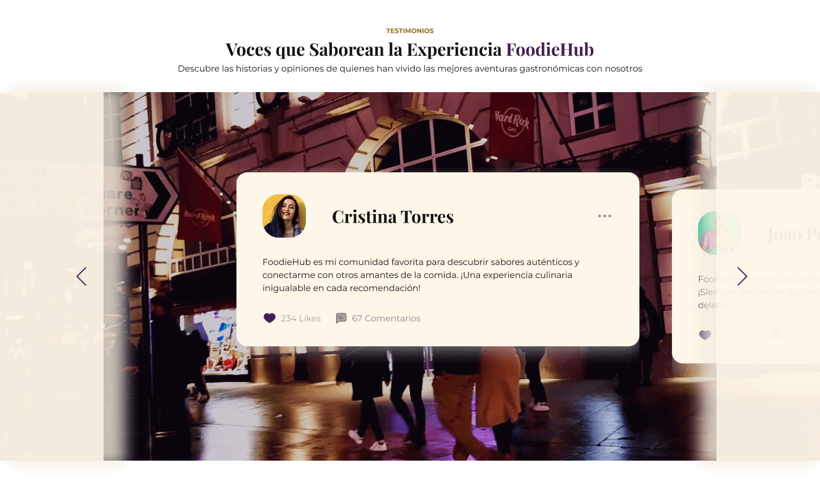Image resolution: width=820 pixels, height=504 pixels.
Task: Click the green avatar on the next testimonial card
Action: click(719, 233)
